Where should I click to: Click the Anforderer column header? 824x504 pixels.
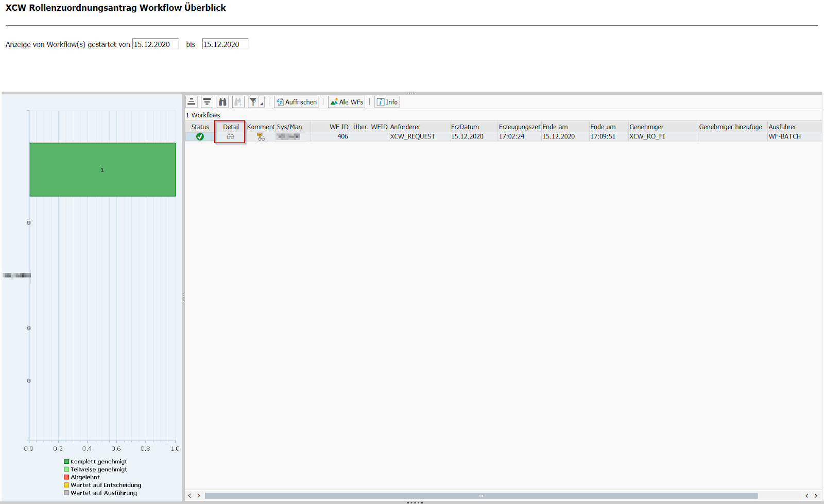tap(419, 127)
